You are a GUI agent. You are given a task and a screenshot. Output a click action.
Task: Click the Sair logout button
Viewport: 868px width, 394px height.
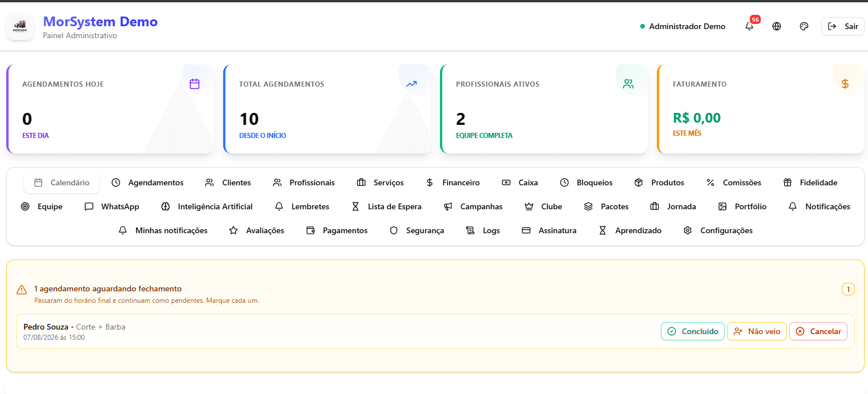pyautogui.click(x=843, y=26)
